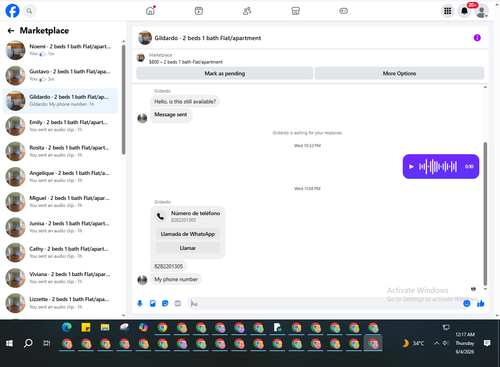
Task: Open the Friends tab icon
Action: (x=247, y=11)
